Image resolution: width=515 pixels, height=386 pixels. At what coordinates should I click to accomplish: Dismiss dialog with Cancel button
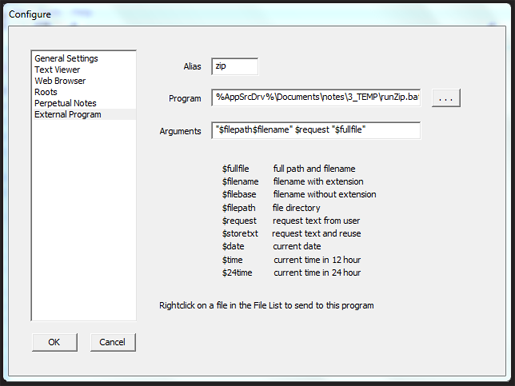pos(113,342)
